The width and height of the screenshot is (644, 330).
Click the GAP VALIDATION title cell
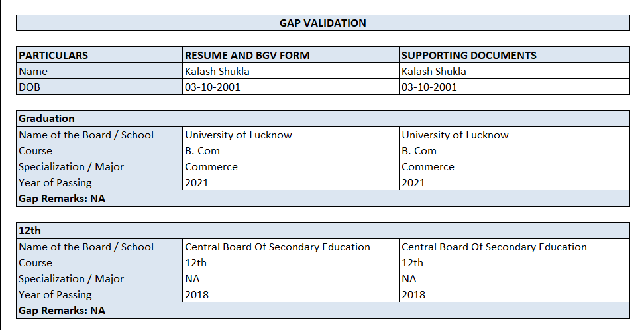pos(323,23)
